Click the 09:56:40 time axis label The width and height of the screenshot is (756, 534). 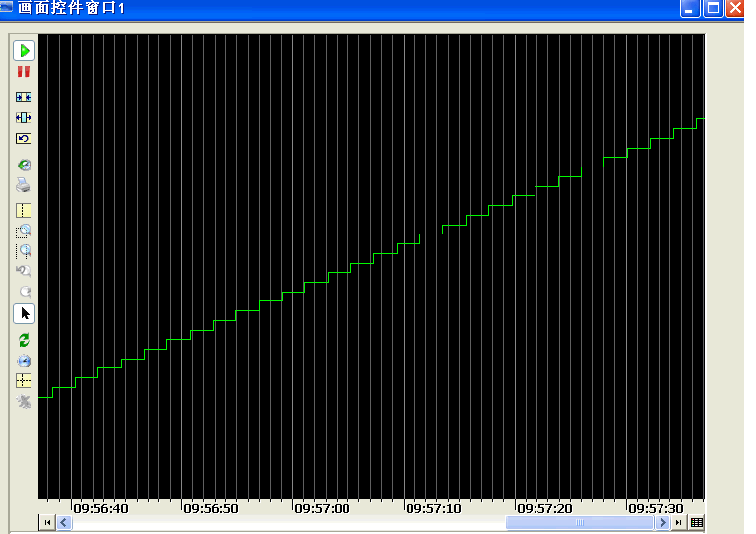click(x=100, y=509)
